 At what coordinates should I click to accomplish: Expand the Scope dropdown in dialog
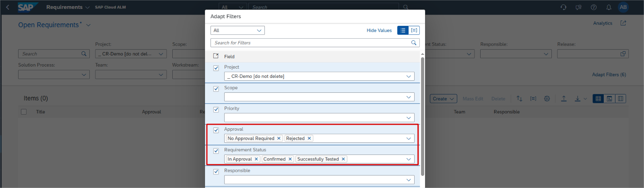point(409,97)
